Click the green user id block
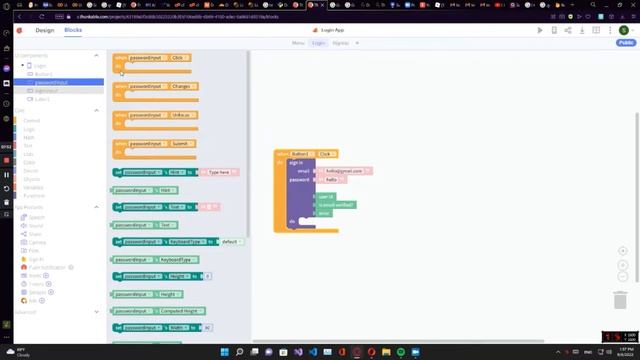This screenshot has height=360, width=640. (326, 197)
